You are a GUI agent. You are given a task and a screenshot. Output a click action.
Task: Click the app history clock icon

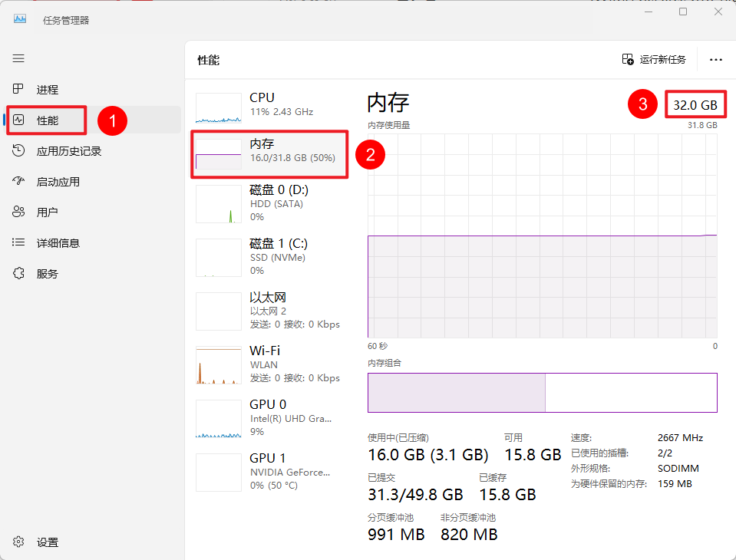tap(18, 150)
